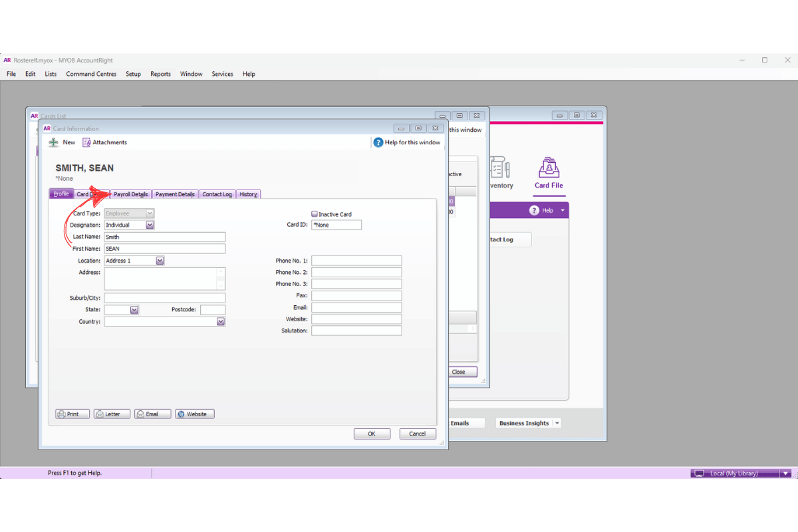Open the Reports menu
Screen dimensions: 798x532
point(160,74)
